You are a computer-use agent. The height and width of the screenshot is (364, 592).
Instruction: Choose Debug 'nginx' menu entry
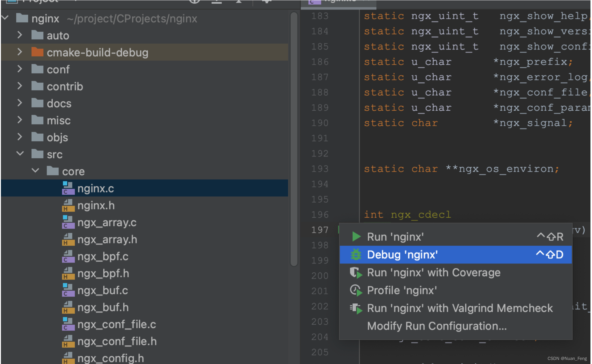point(455,255)
